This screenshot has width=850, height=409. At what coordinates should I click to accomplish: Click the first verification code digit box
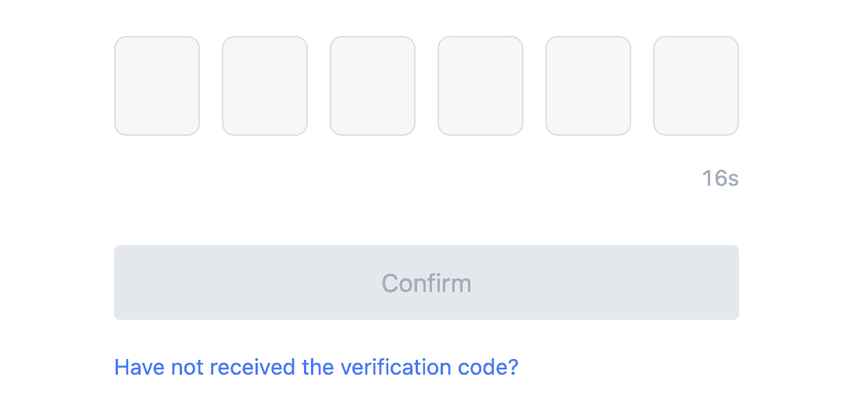coord(157,86)
